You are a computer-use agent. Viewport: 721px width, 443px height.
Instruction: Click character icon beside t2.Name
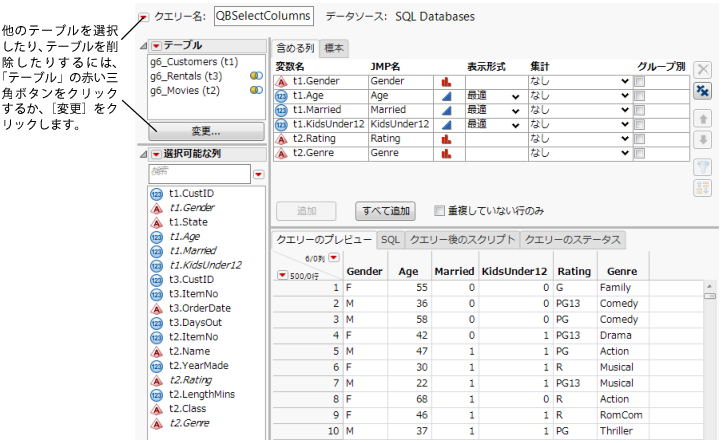coord(157,352)
